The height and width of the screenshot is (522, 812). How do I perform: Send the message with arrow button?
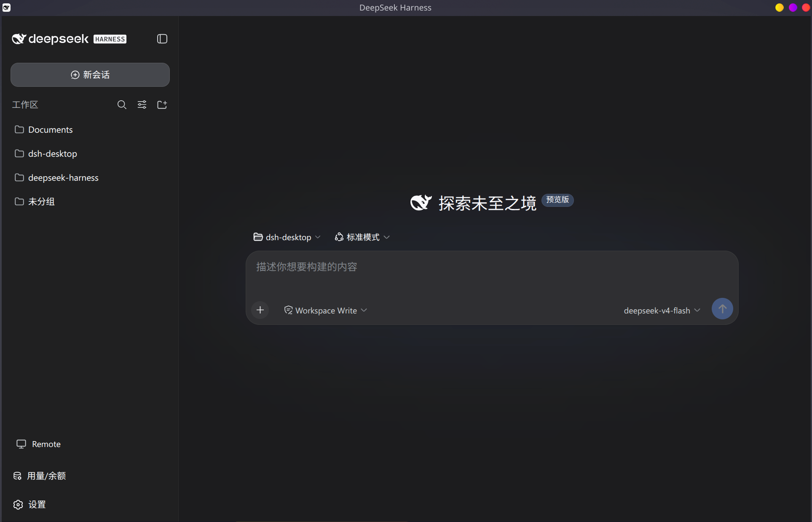pos(722,309)
